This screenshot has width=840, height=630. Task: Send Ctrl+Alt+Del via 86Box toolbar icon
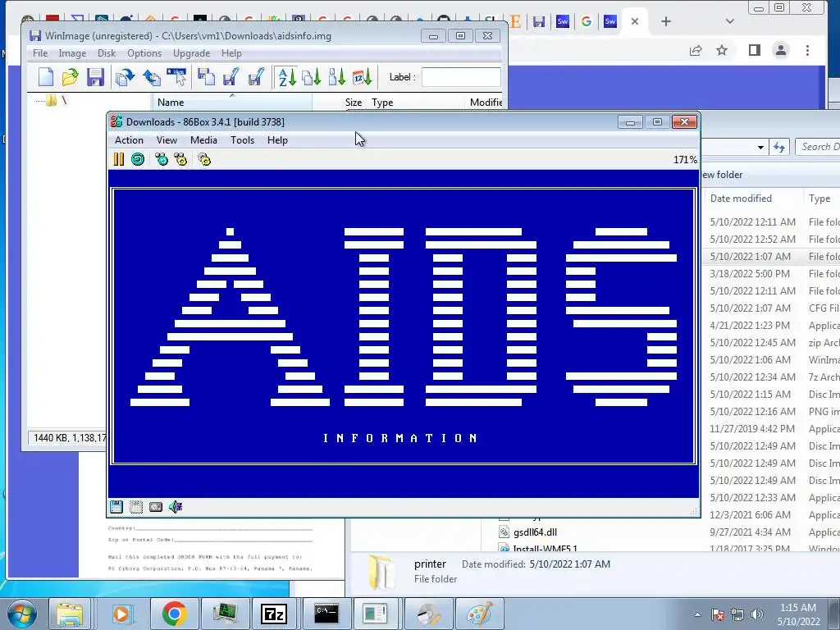[x=162, y=159]
